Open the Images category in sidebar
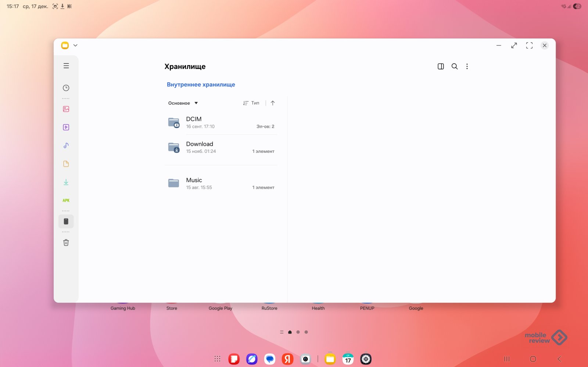The width and height of the screenshot is (588, 367). (x=66, y=109)
